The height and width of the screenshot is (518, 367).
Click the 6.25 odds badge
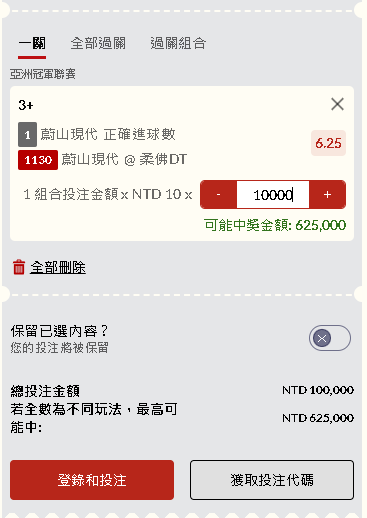328,143
